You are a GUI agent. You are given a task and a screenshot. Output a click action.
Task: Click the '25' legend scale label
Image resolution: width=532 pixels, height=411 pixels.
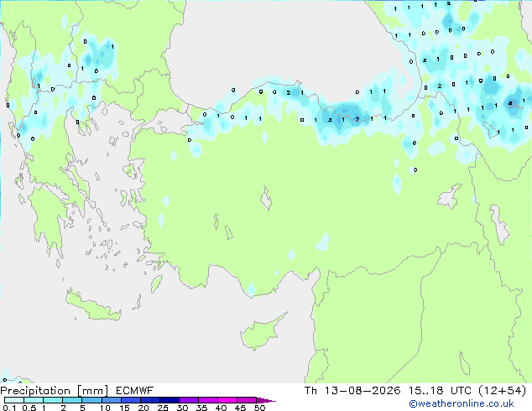163,408
